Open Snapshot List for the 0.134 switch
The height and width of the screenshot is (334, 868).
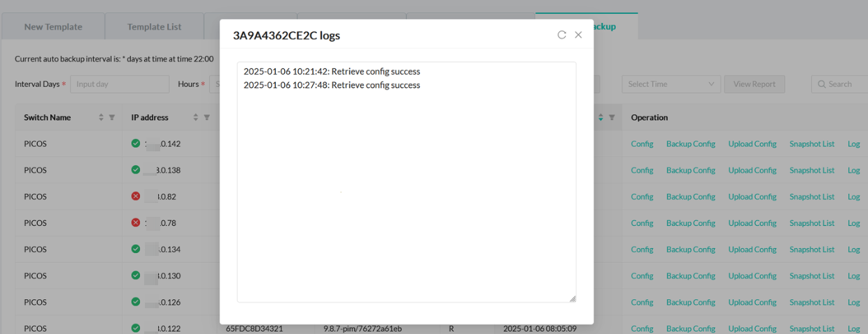coord(812,250)
